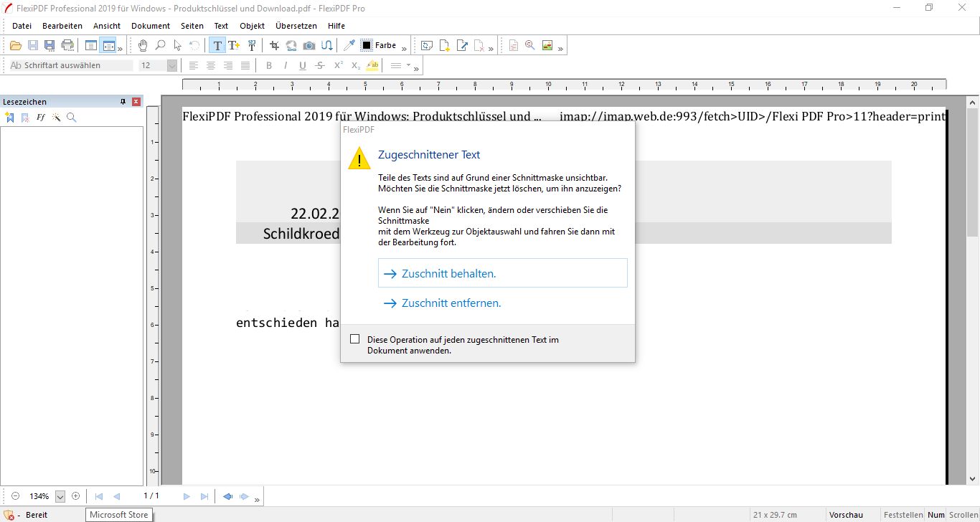Add a new bookmark in Lesezeichen panel

(10, 118)
